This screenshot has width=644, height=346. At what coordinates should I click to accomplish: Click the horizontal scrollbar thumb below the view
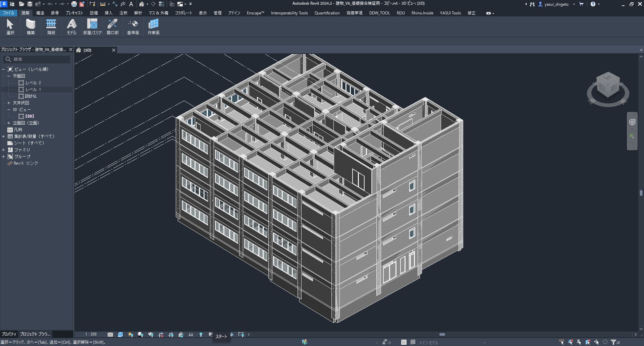click(x=442, y=334)
